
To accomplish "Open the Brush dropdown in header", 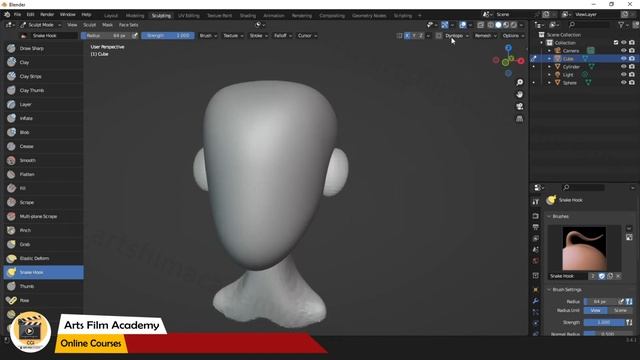I will [208, 36].
